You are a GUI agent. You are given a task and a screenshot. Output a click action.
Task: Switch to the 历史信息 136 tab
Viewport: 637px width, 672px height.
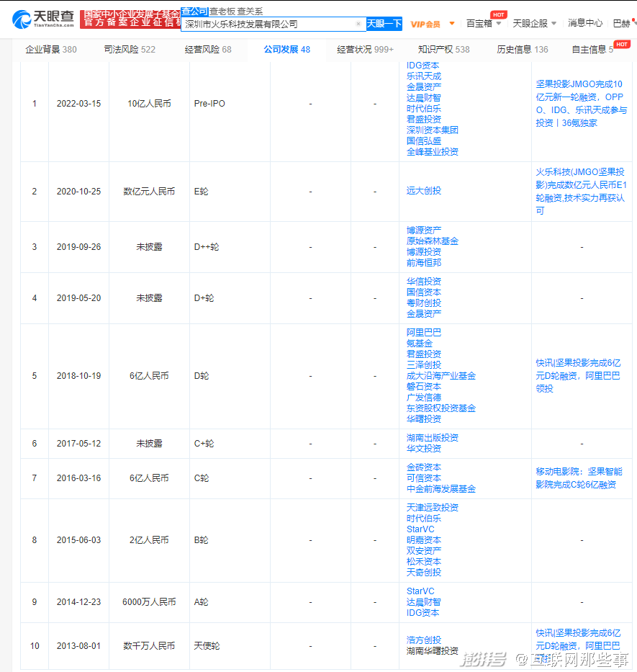523,50
